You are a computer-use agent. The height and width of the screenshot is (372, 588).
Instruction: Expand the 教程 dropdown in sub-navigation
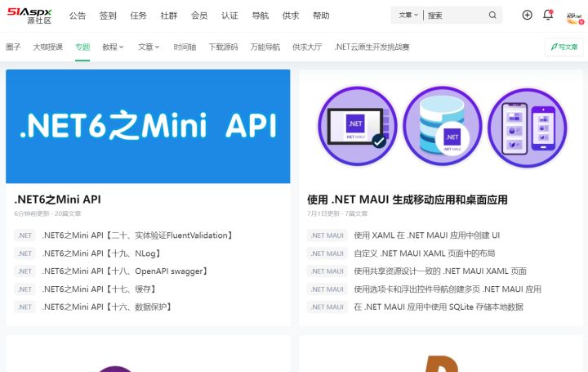coord(113,47)
